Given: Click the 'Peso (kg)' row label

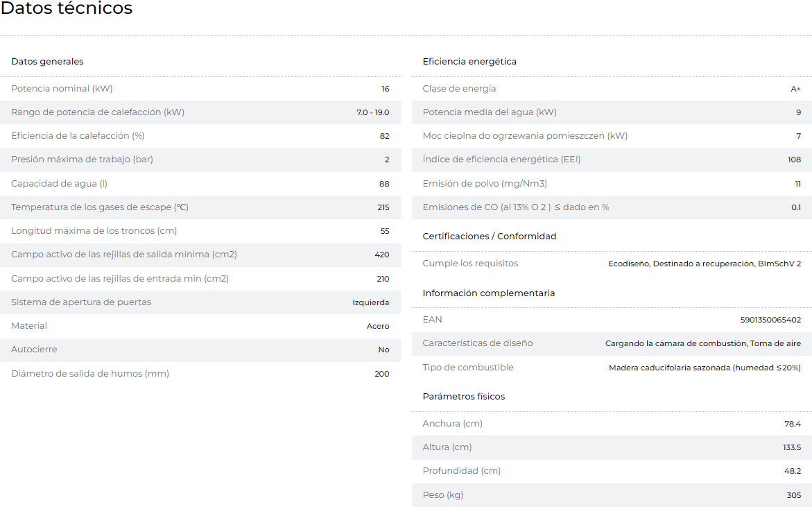Looking at the screenshot, I should (443, 495).
